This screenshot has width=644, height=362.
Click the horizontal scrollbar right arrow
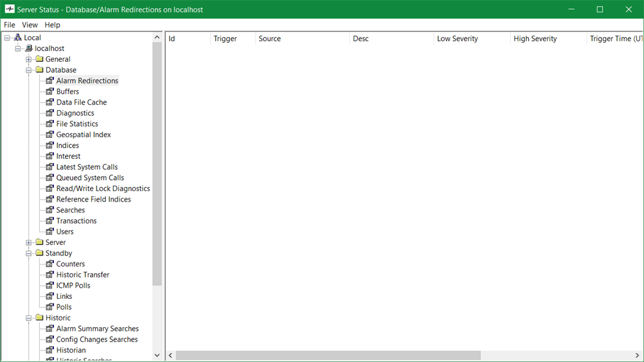tap(637, 355)
